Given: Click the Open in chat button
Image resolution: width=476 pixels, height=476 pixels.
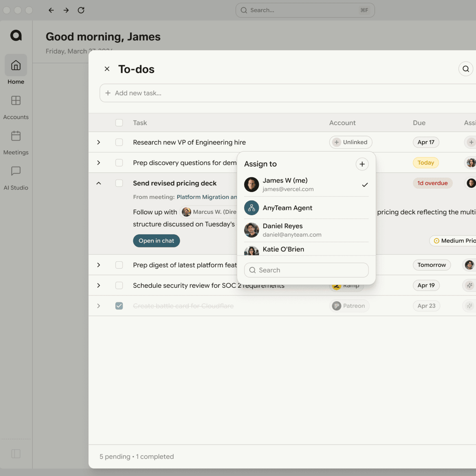Looking at the screenshot, I should tap(156, 240).
